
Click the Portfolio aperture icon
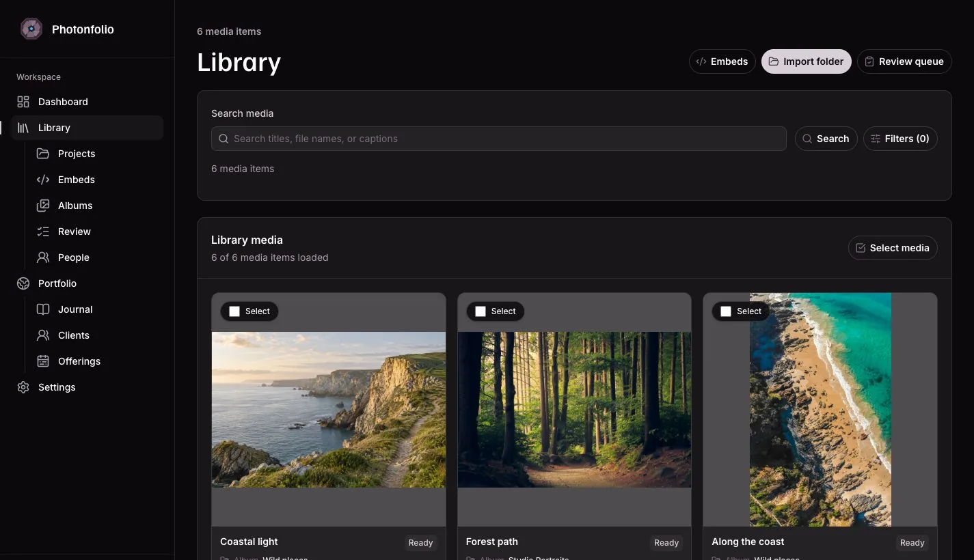(23, 283)
